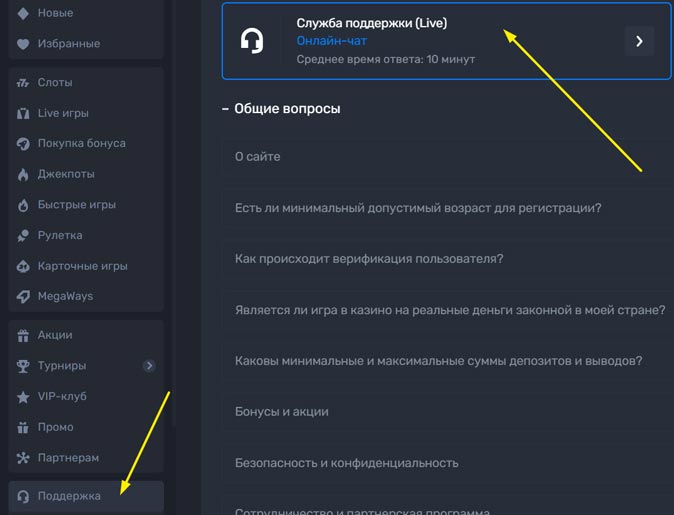The width and height of the screenshot is (674, 515).
Task: Click the Джекпоты flame icon
Action: 23,175
